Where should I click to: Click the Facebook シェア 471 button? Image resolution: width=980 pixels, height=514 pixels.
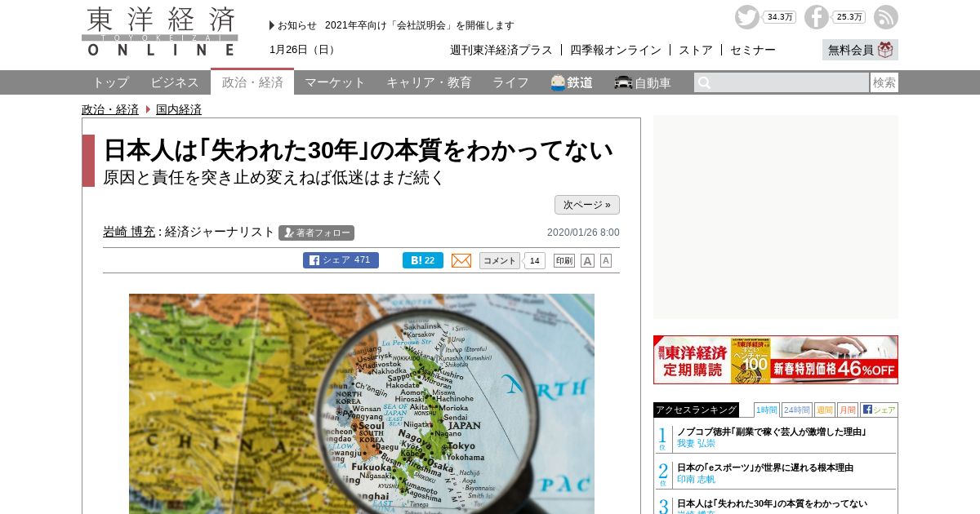click(x=341, y=260)
